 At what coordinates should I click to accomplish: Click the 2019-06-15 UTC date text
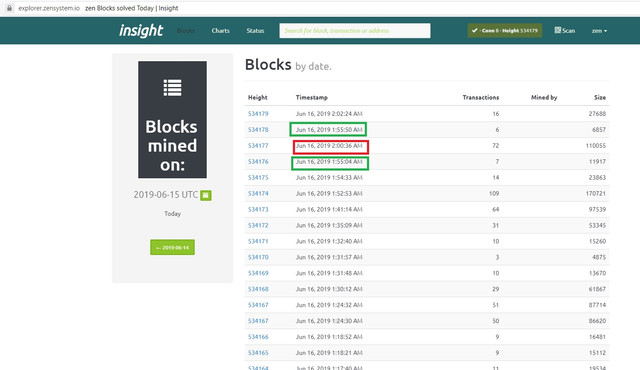pos(166,195)
